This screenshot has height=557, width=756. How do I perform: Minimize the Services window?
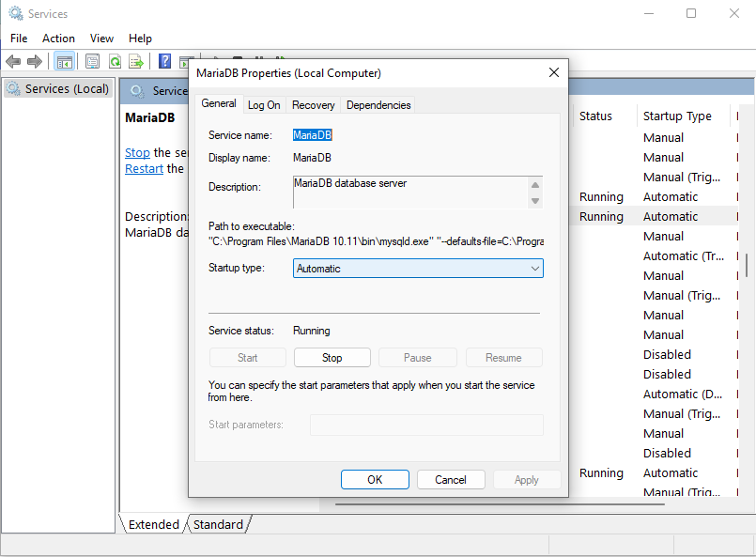coord(649,13)
